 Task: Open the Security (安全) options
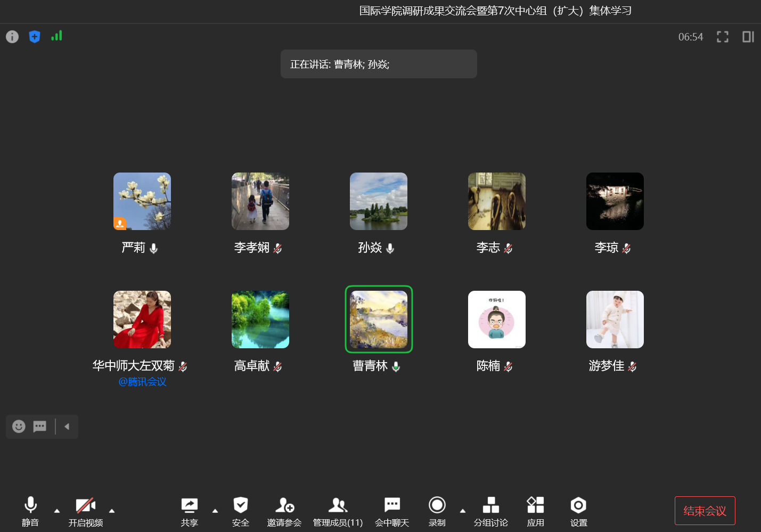pyautogui.click(x=241, y=511)
